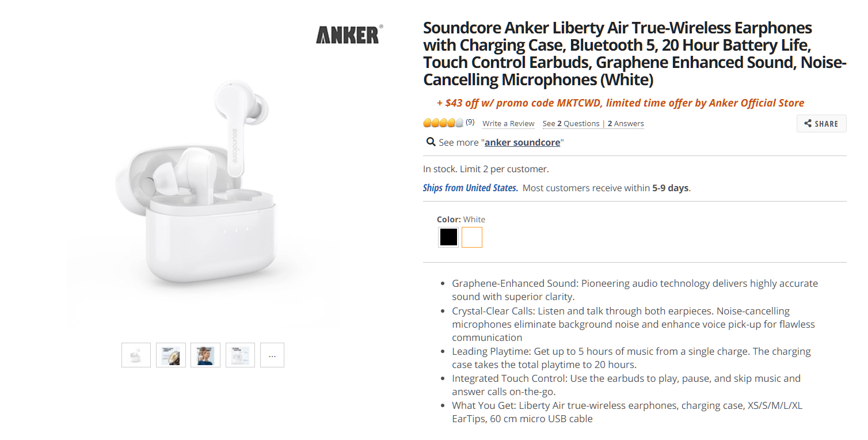Select the white color swatch

472,237
